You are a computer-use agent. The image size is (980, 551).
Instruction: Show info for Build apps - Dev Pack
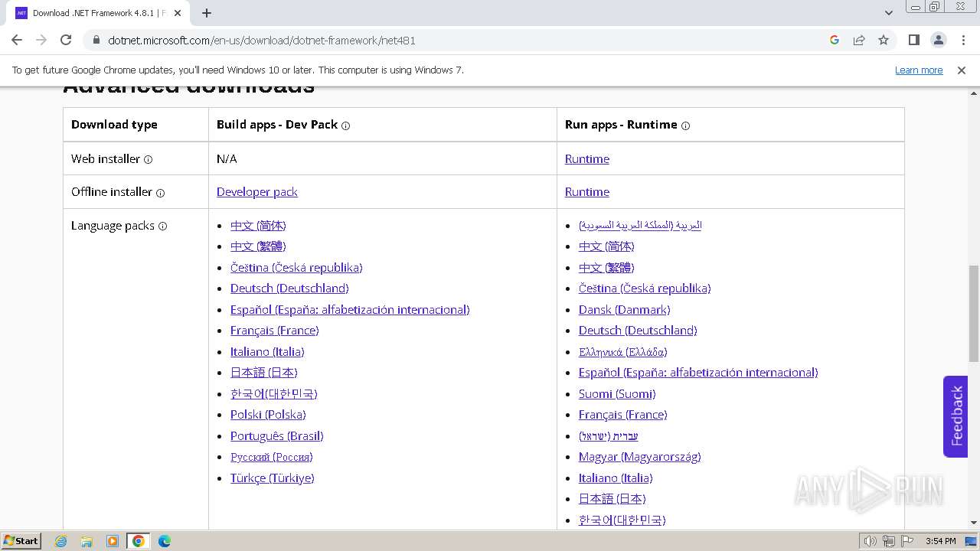tap(346, 126)
